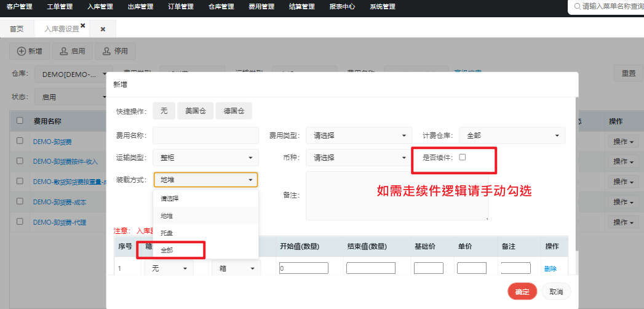The width and height of the screenshot is (644, 309).
Task: Open the 计费仓库 dropdown
Action: [x=512, y=135]
